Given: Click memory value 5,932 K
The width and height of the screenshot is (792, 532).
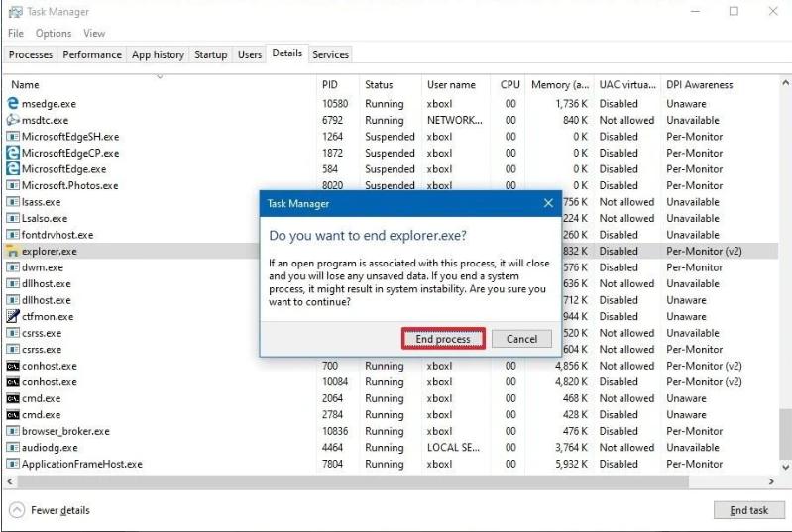Looking at the screenshot, I should (571, 464).
